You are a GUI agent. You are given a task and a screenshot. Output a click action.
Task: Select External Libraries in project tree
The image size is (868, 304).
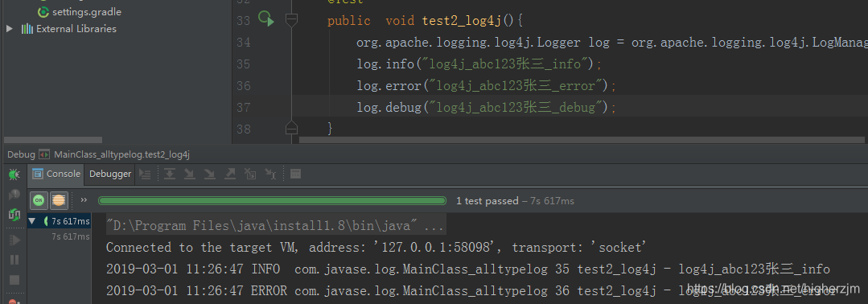coord(76,29)
